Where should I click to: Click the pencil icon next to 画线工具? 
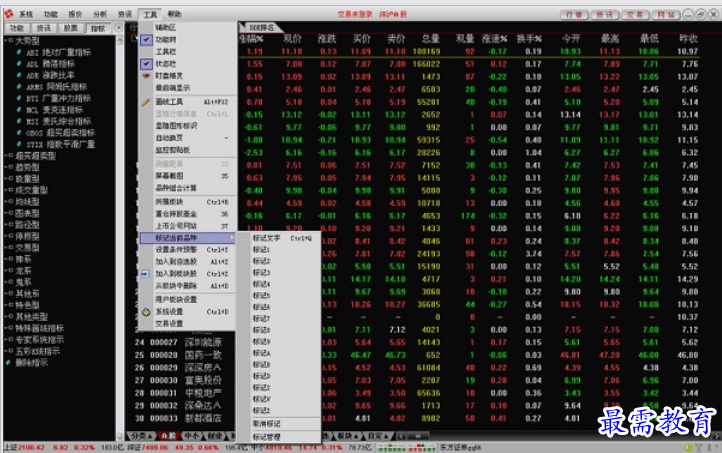(146, 102)
